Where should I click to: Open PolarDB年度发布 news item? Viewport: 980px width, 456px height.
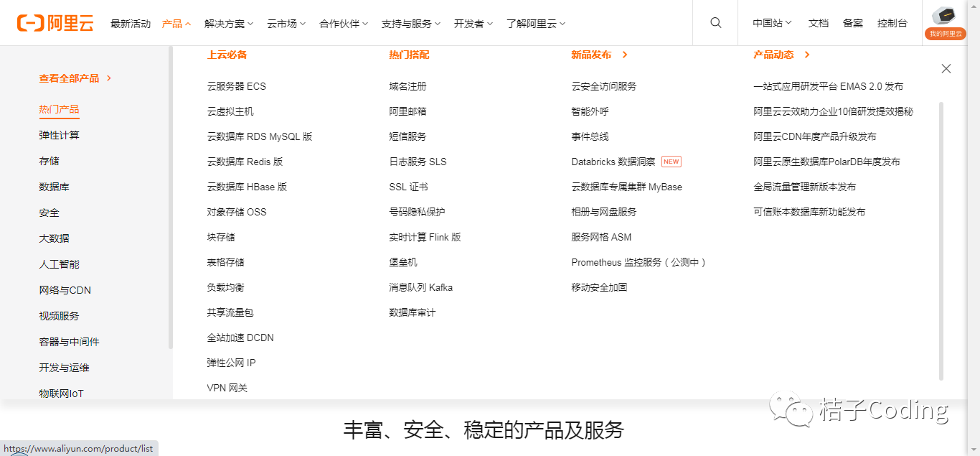(826, 162)
